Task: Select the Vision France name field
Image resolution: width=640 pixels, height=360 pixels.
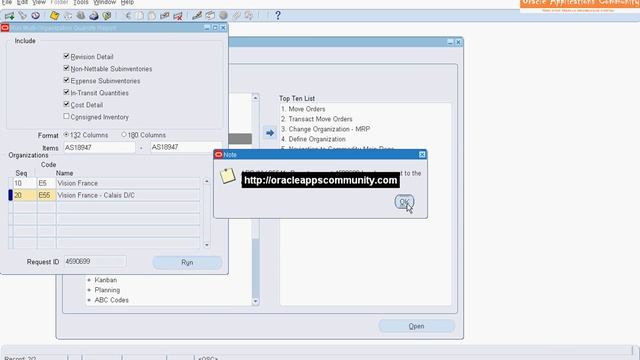Action: pyautogui.click(x=128, y=183)
